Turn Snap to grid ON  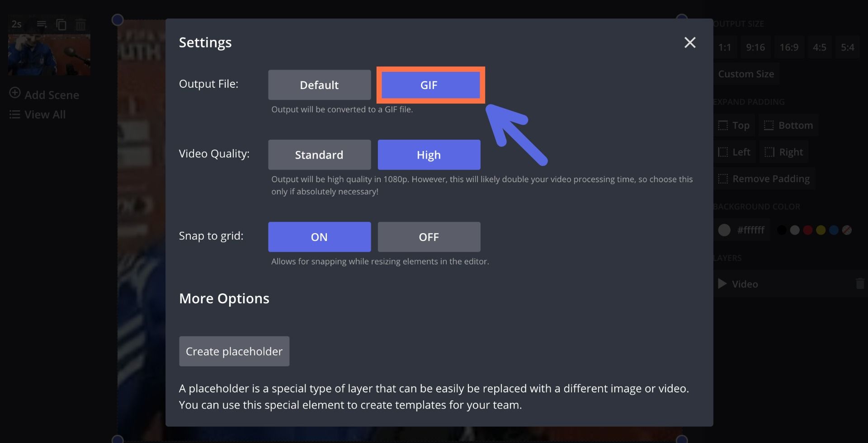319,237
